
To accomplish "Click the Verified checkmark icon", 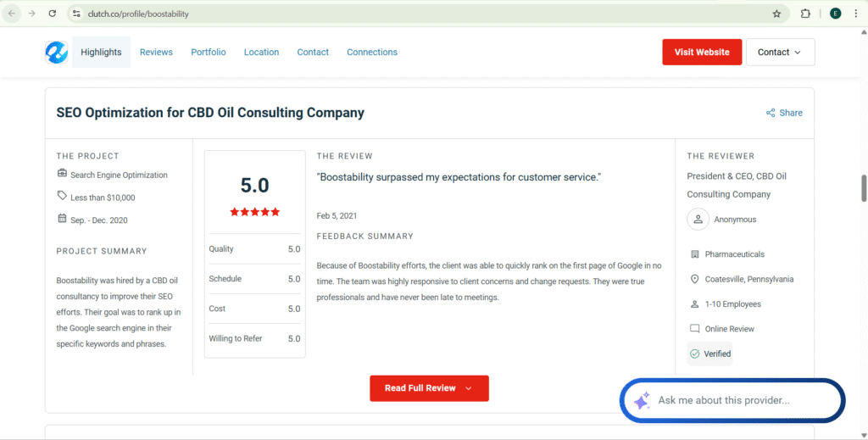I will (x=695, y=354).
